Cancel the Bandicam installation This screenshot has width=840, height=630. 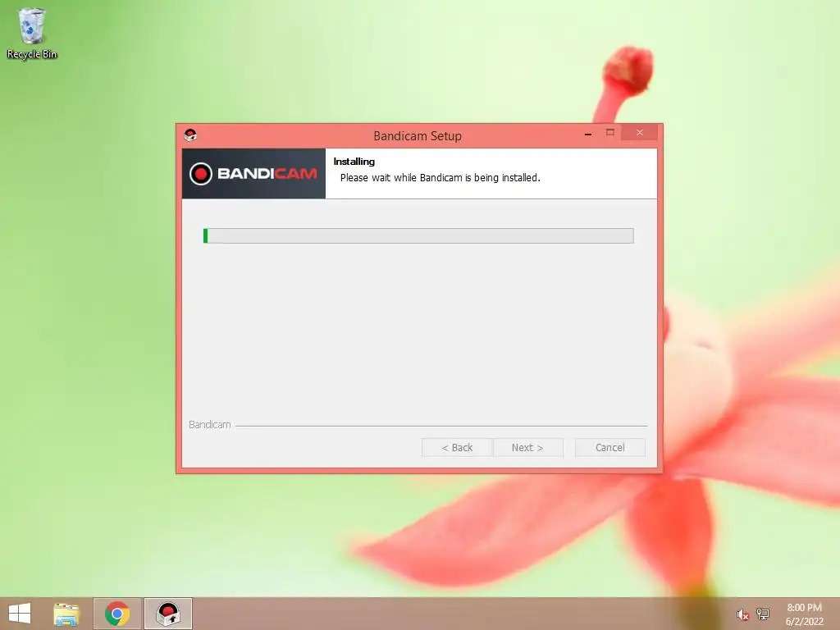point(610,447)
